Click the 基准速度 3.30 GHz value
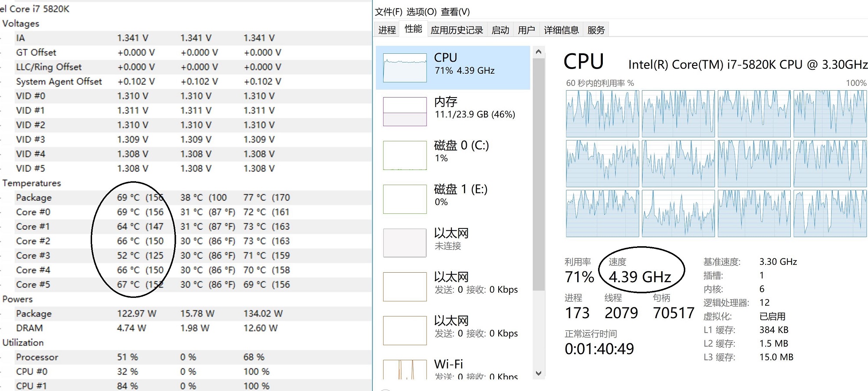The height and width of the screenshot is (391, 868). point(778,262)
